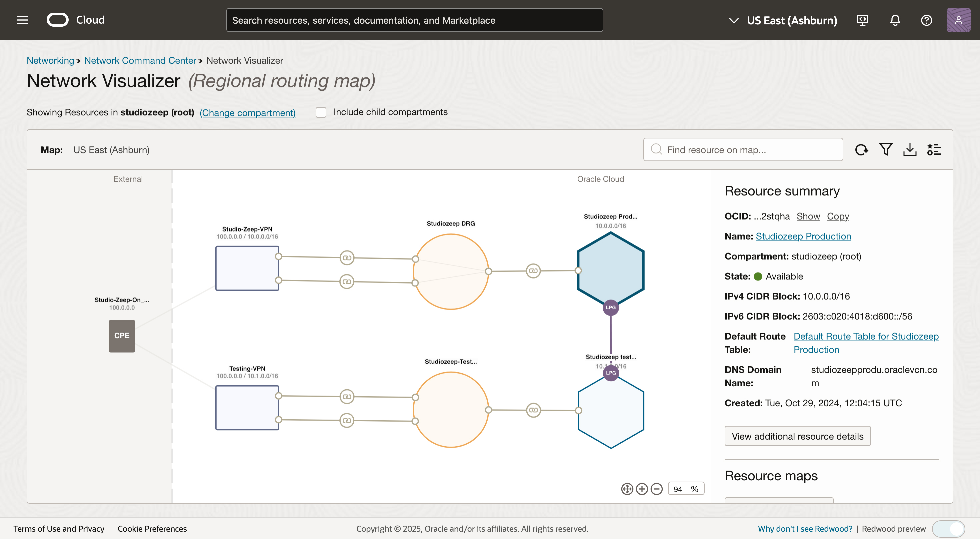The height and width of the screenshot is (539, 980).
Task: Click Change compartment link
Action: pyautogui.click(x=247, y=113)
